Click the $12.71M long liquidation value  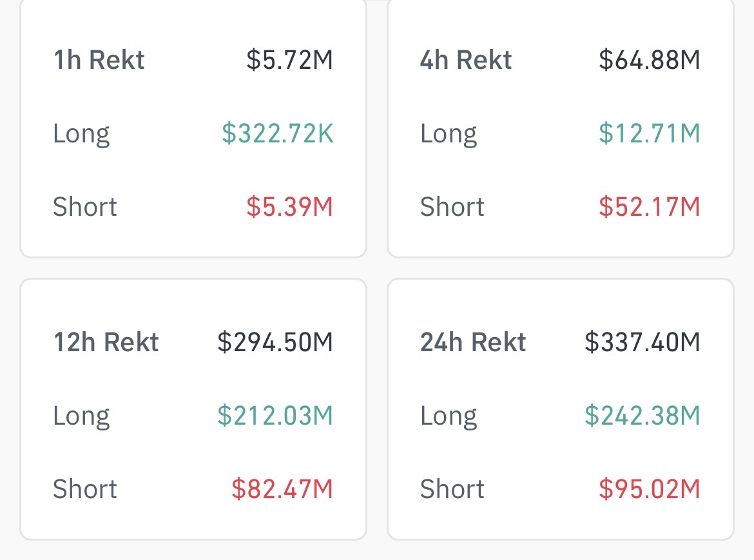(649, 133)
